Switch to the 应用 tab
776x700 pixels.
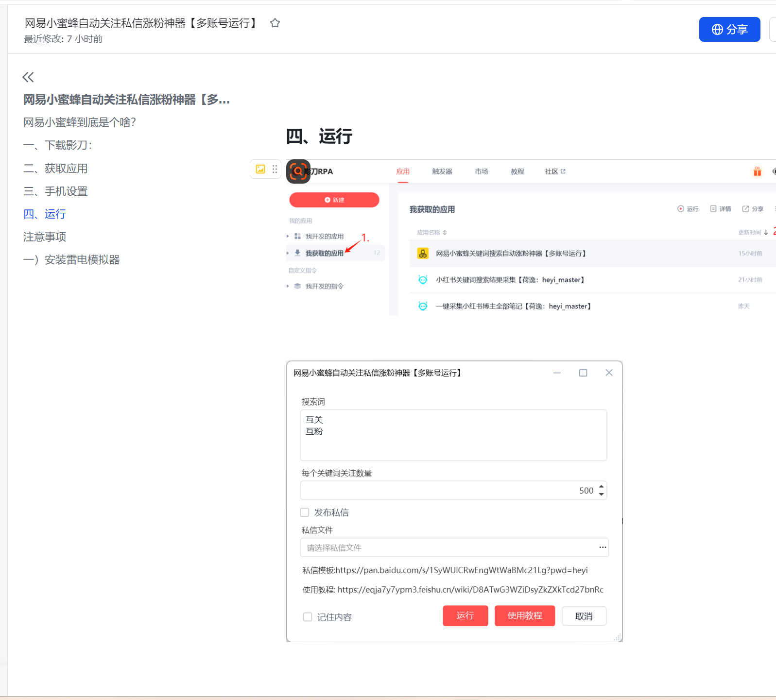[403, 171]
